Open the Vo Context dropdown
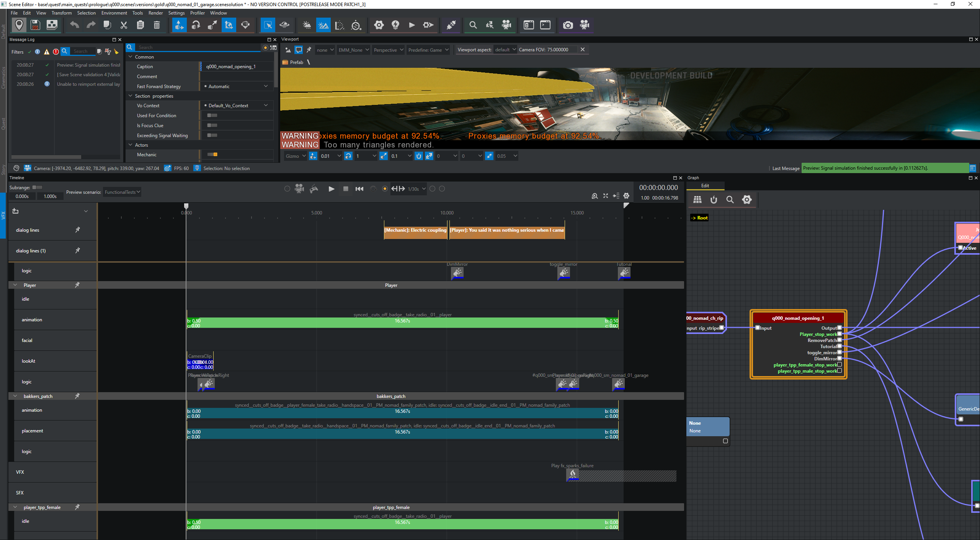The image size is (980, 540). pyautogui.click(x=236, y=105)
